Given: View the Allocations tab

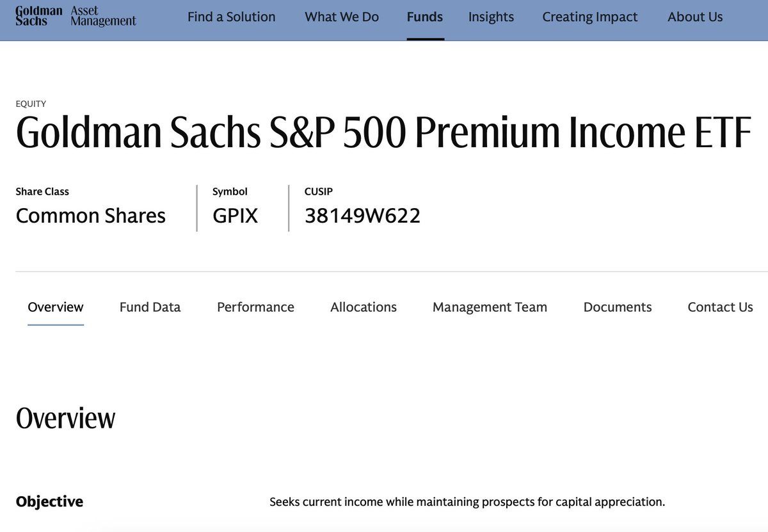Looking at the screenshot, I should click(364, 307).
